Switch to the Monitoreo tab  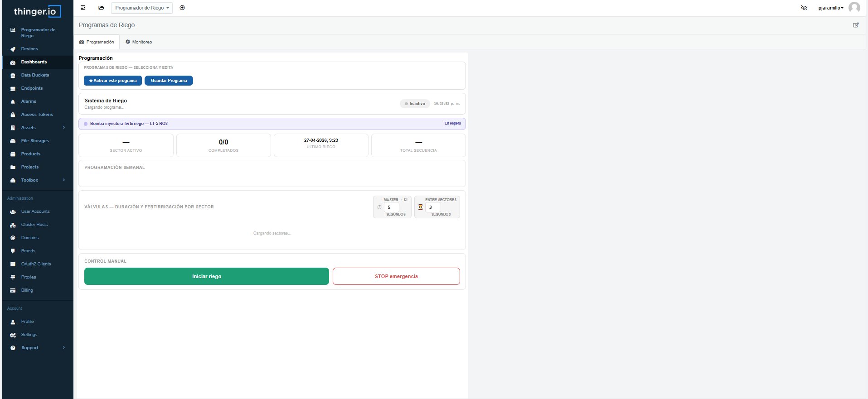[139, 42]
